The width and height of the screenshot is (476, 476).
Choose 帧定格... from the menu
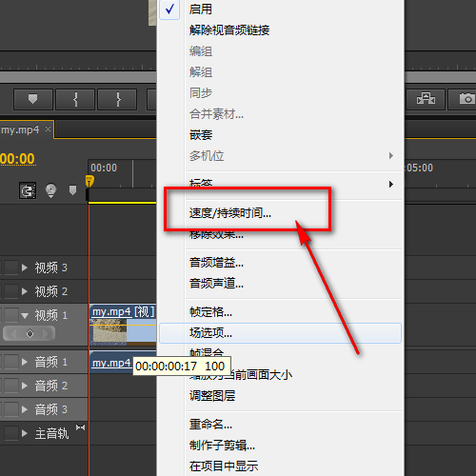[x=281, y=312]
